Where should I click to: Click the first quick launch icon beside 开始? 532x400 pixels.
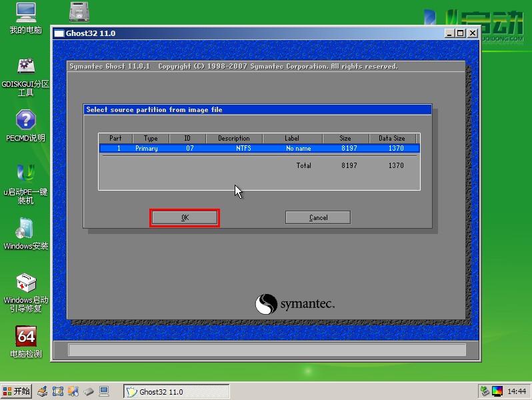pos(42,391)
